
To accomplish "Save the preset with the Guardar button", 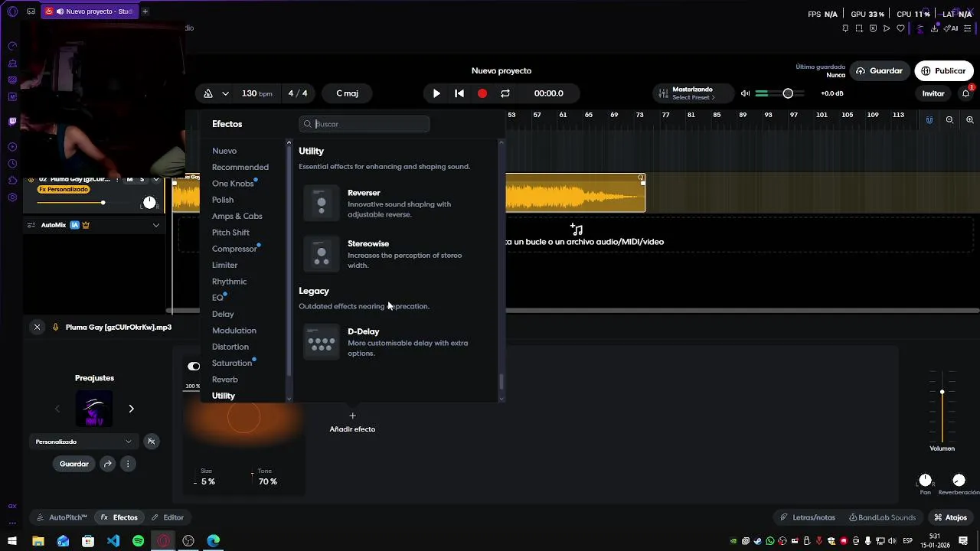I will pos(74,464).
